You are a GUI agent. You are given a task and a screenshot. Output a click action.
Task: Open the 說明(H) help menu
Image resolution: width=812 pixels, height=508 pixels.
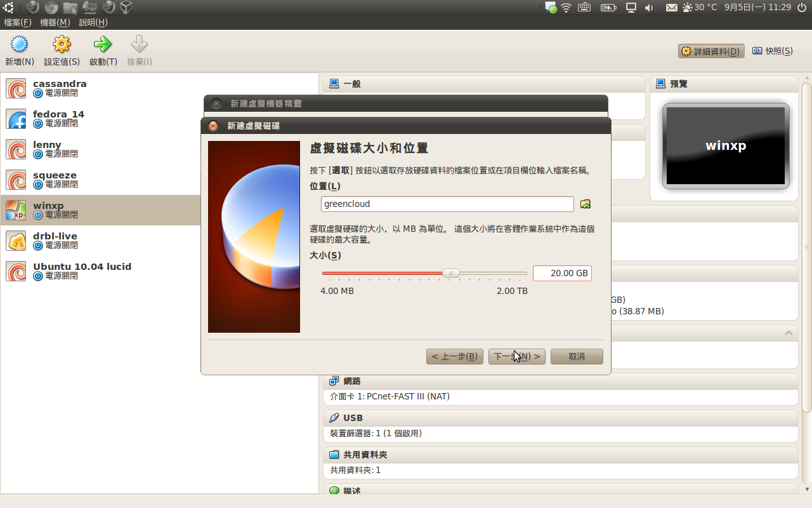point(93,22)
